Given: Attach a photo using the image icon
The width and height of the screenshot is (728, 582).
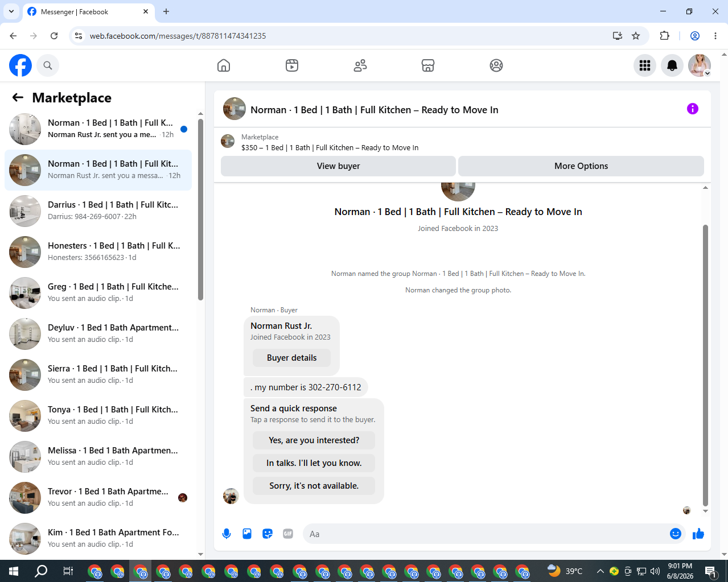Looking at the screenshot, I should [x=247, y=534].
